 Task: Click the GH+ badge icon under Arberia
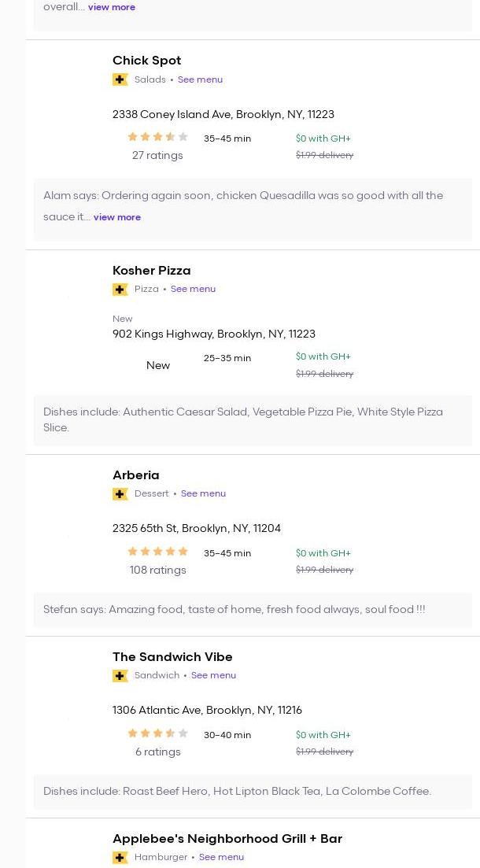[120, 494]
